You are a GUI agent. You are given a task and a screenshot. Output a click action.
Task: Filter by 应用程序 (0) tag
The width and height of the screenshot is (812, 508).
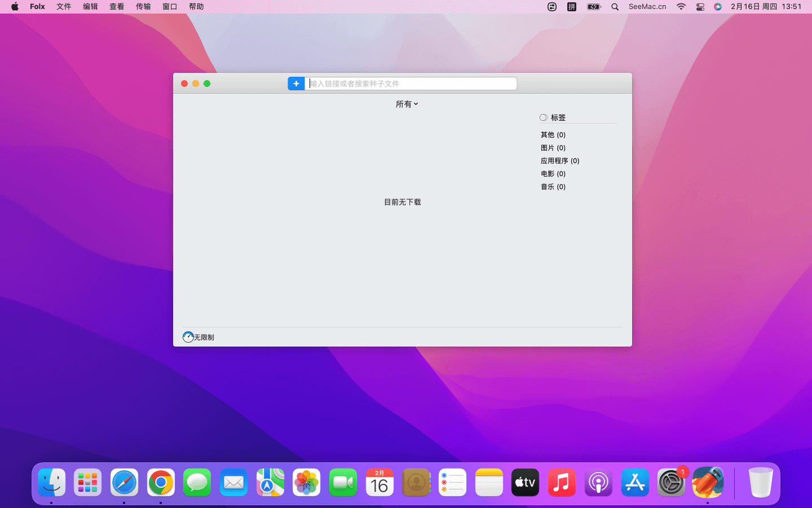point(559,161)
